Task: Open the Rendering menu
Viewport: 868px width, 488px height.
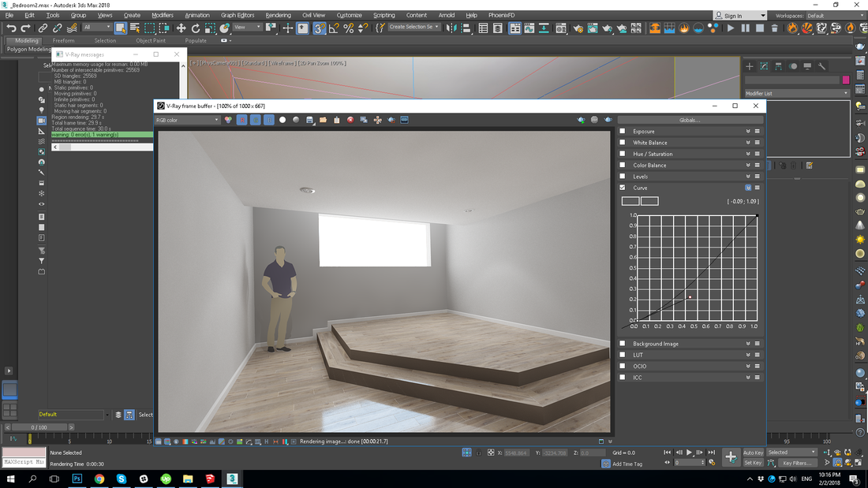Action: tap(278, 15)
